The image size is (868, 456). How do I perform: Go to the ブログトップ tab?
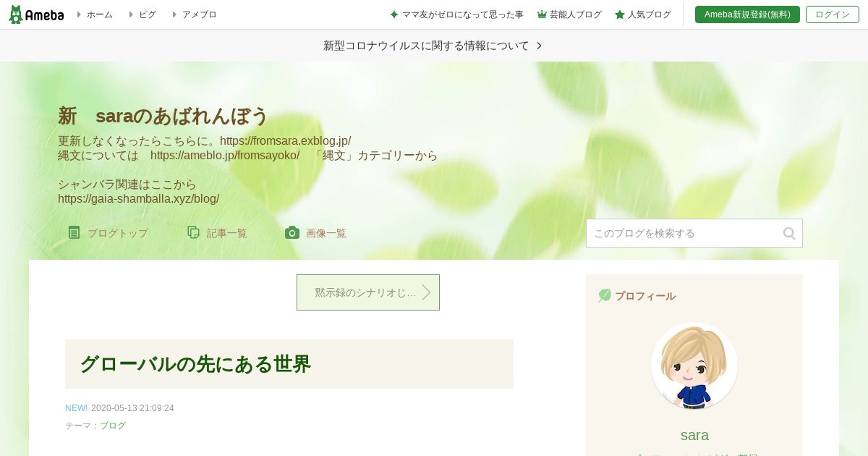coord(109,233)
